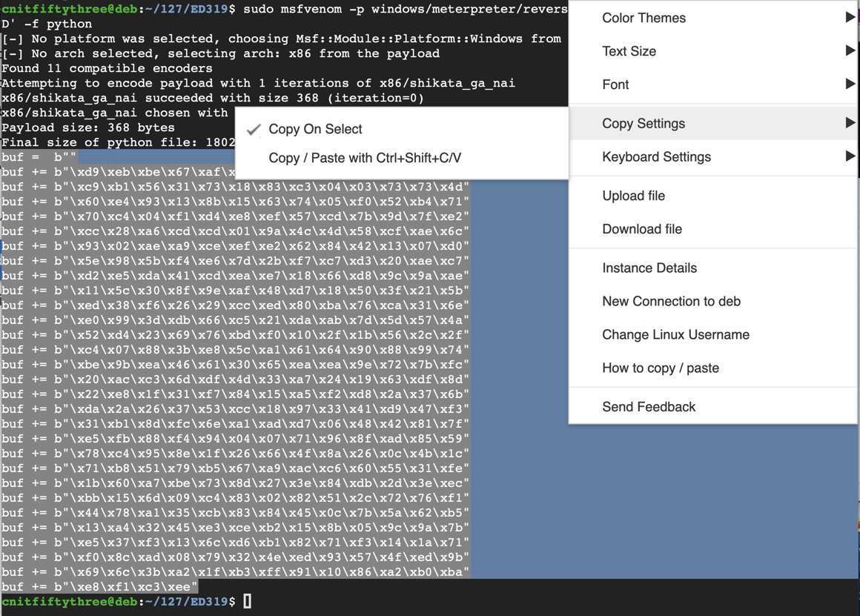Click the buf line starting \x69\x6c\x3b
860x616 pixels.
[x=235, y=572]
